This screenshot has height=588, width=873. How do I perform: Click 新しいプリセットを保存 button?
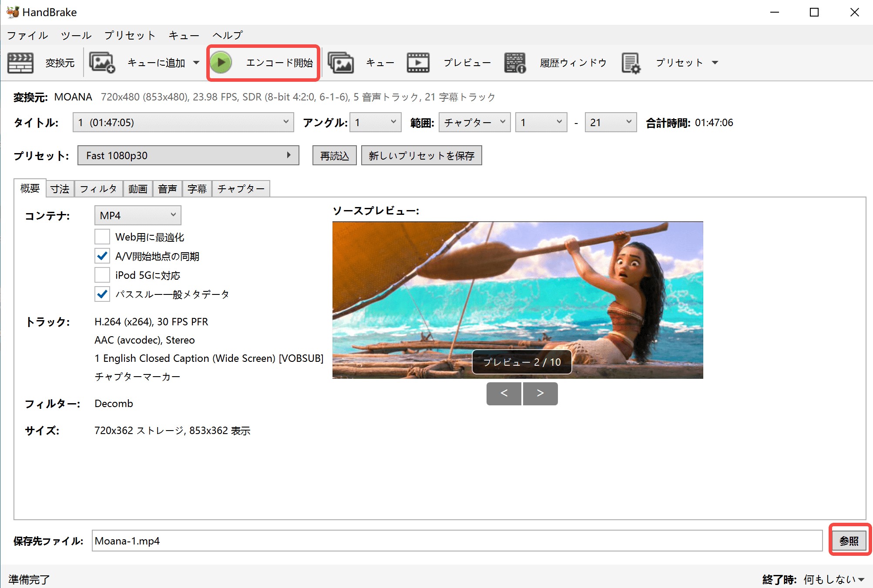(421, 155)
